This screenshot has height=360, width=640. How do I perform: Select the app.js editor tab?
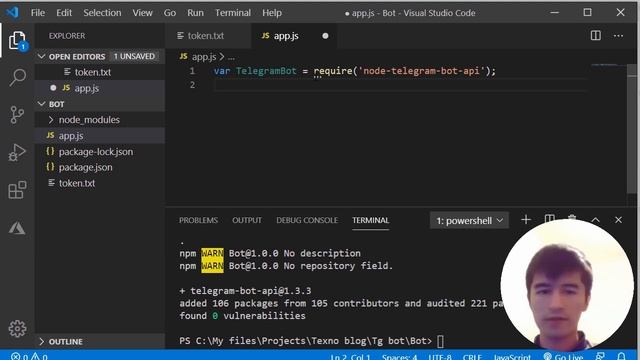click(294, 36)
